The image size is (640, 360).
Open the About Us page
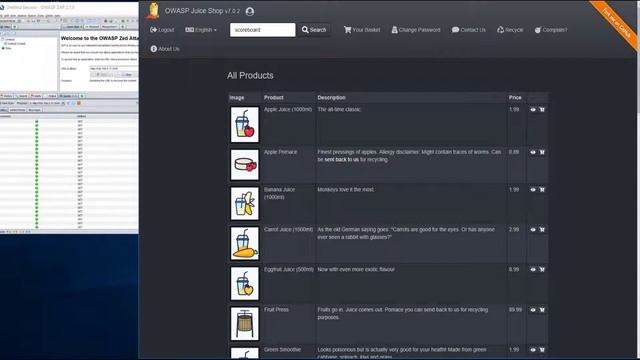click(x=164, y=49)
